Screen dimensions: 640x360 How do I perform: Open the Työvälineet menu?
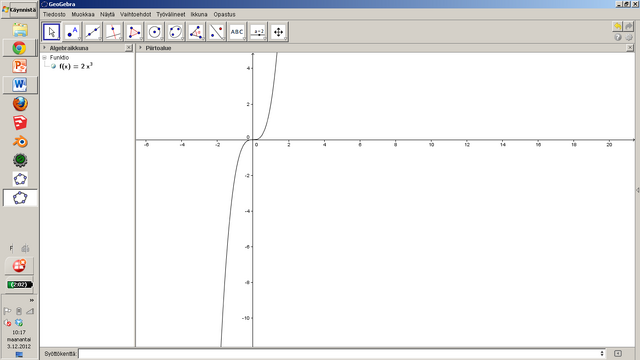171,14
